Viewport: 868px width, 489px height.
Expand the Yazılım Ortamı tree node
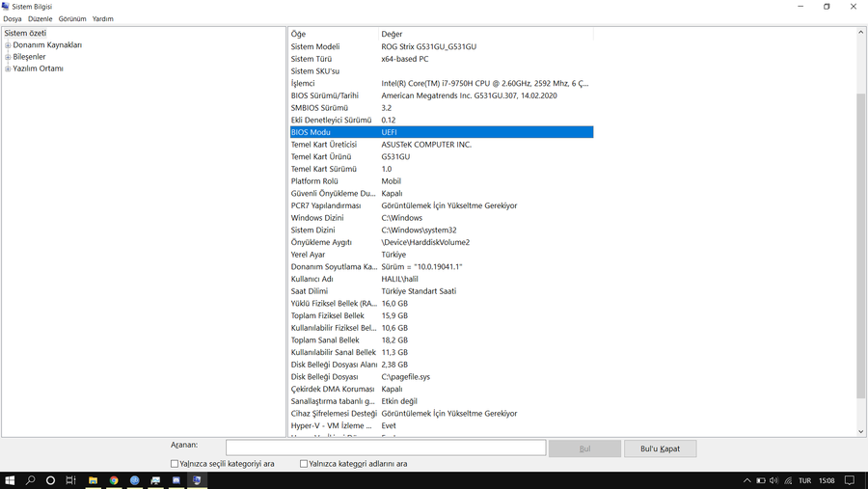click(8, 68)
